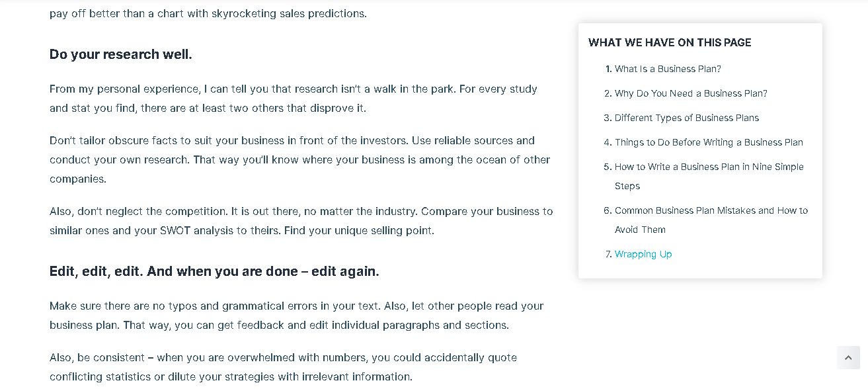
Task: Navigate to "Different Types of Business Plans"
Action: pos(687,118)
